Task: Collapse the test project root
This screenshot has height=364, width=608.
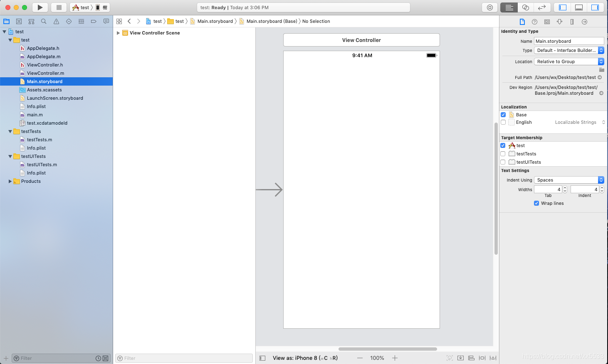Action: [x=4, y=32]
